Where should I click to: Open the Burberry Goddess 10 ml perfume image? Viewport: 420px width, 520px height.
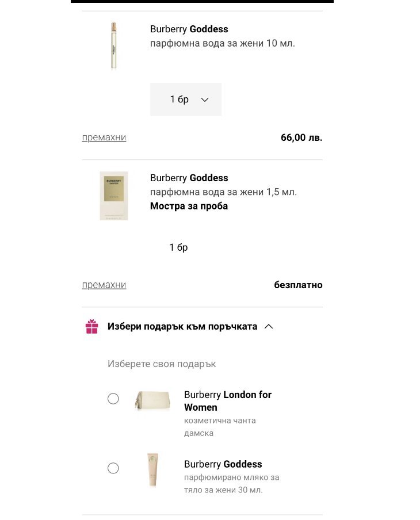(113, 45)
